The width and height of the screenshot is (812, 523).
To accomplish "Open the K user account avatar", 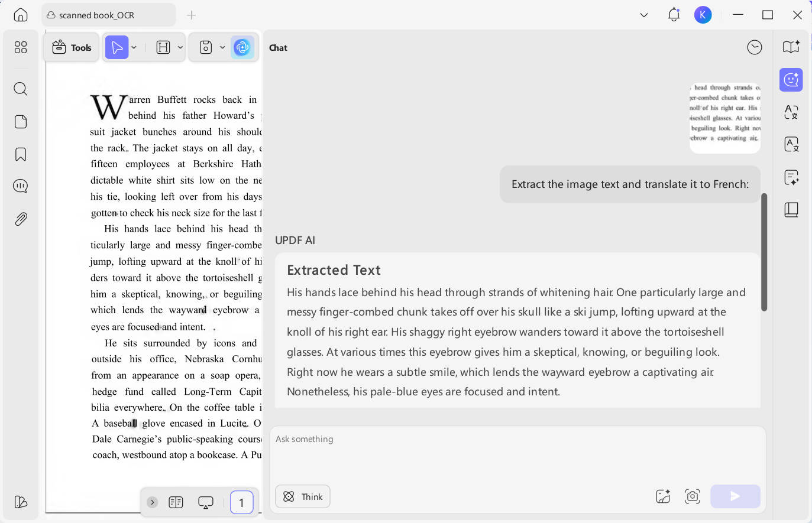I will tap(703, 15).
